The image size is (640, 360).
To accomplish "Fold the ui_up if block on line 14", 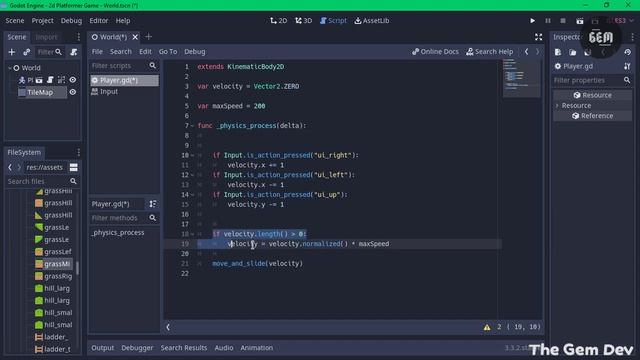I will point(192,195).
